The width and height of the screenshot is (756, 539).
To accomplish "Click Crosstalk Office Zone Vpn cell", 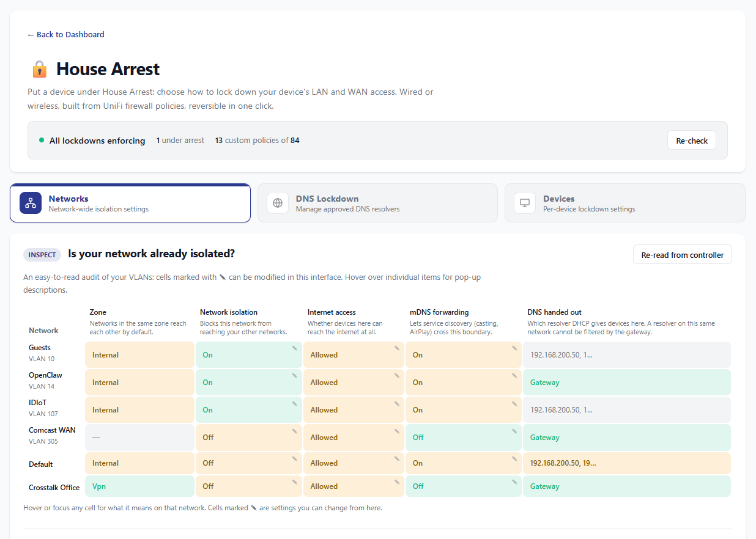I will point(139,486).
